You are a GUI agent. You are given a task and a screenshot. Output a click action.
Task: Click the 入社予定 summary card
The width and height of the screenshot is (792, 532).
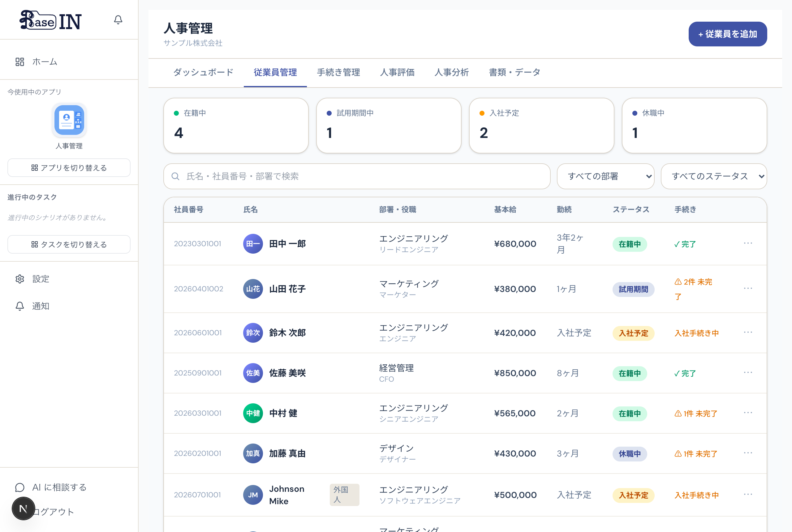pos(542,126)
